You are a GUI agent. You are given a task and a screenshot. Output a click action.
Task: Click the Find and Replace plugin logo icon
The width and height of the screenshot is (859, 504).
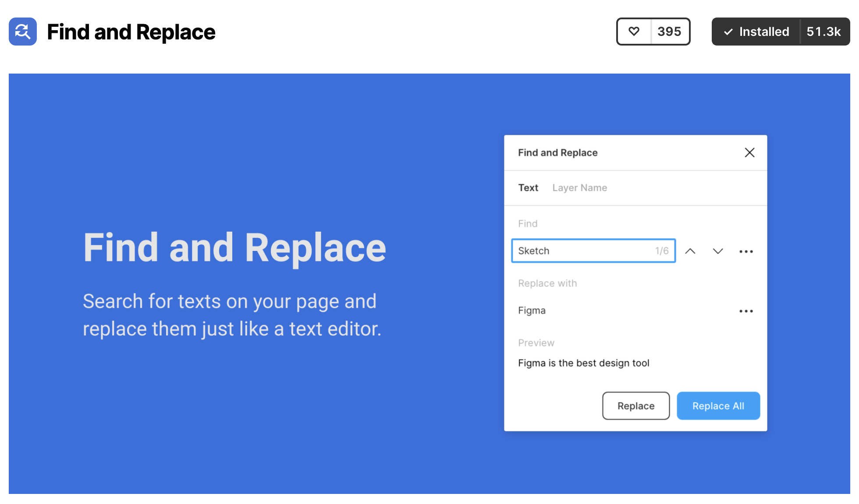click(x=23, y=32)
